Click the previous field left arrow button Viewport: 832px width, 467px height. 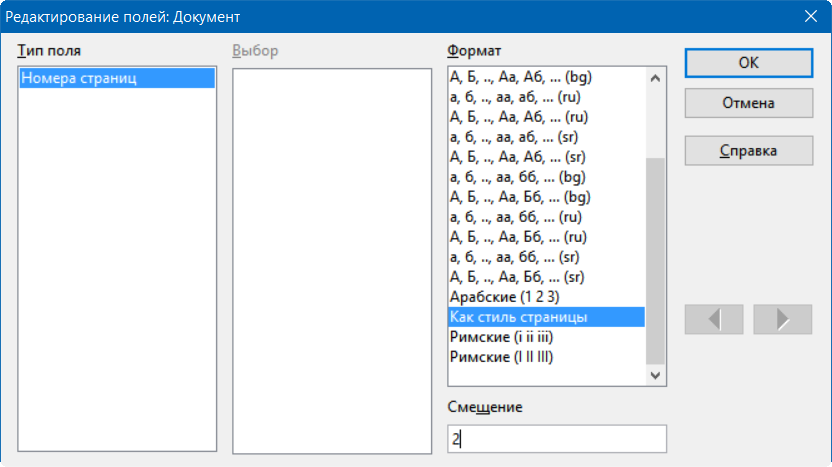point(714,319)
